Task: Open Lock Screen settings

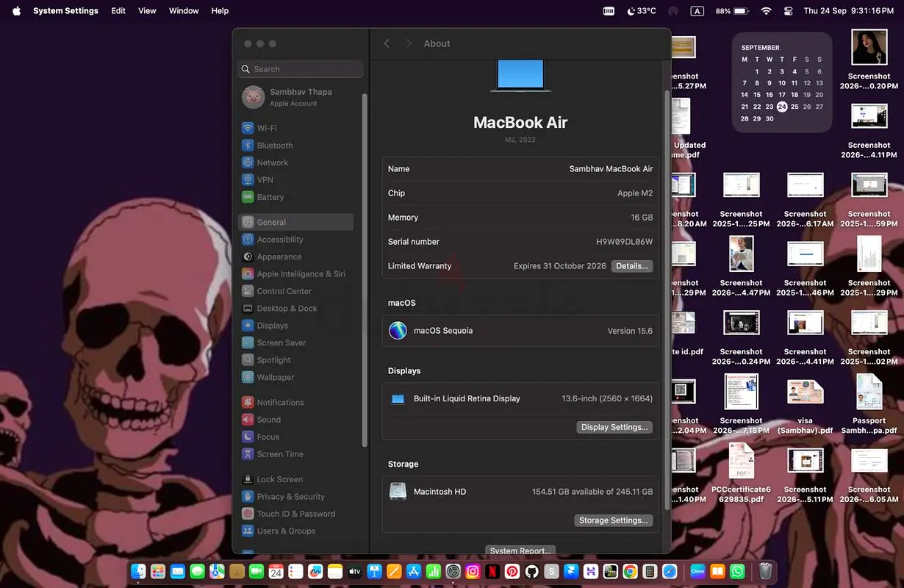Action: pos(295,479)
